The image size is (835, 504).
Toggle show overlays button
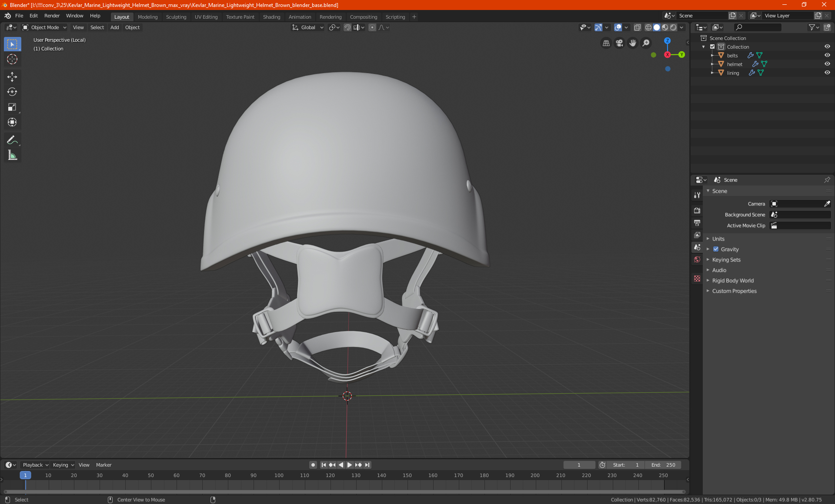pos(618,27)
